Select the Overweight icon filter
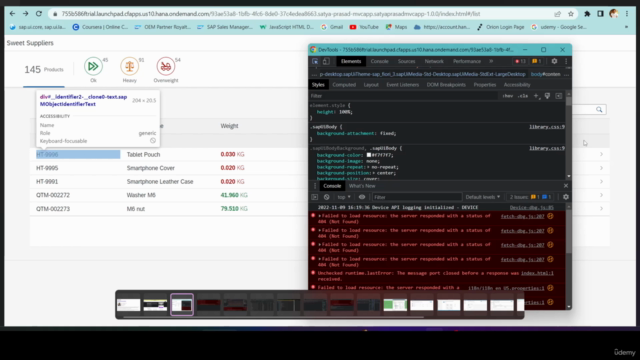 pyautogui.click(x=166, y=66)
